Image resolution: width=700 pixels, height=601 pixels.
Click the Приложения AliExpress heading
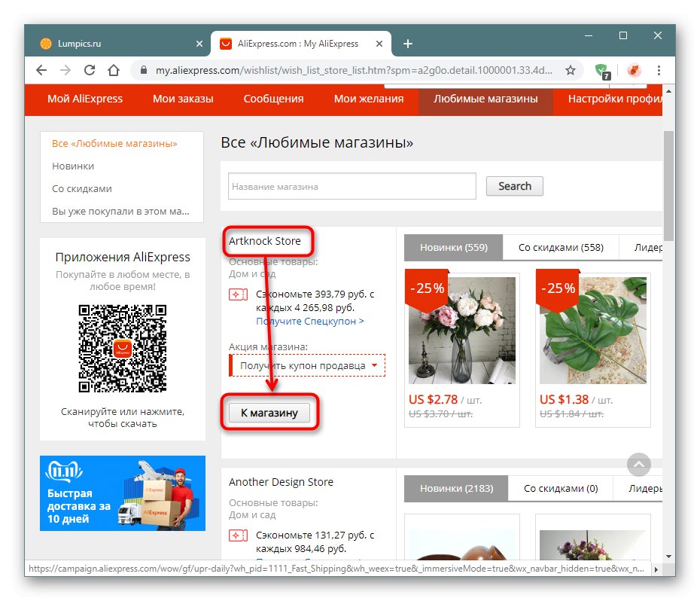pyautogui.click(x=123, y=257)
